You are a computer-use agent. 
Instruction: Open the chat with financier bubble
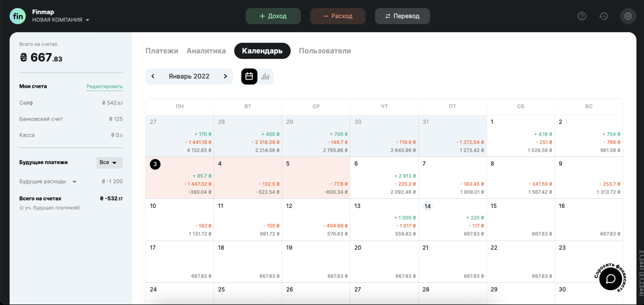coord(610,279)
